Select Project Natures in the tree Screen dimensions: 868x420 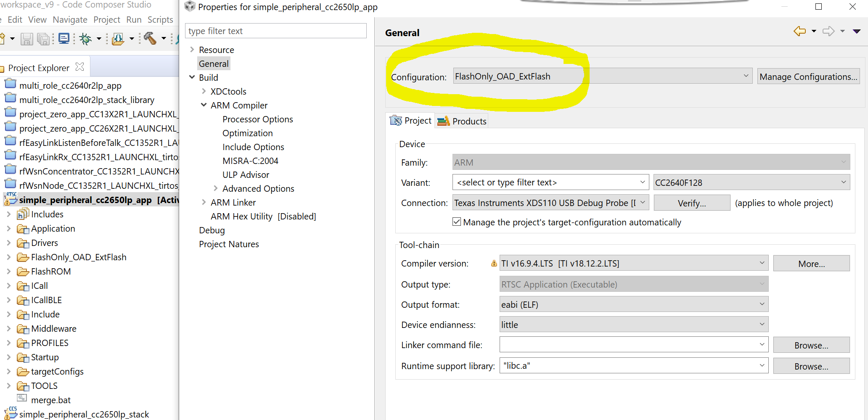pyautogui.click(x=229, y=244)
